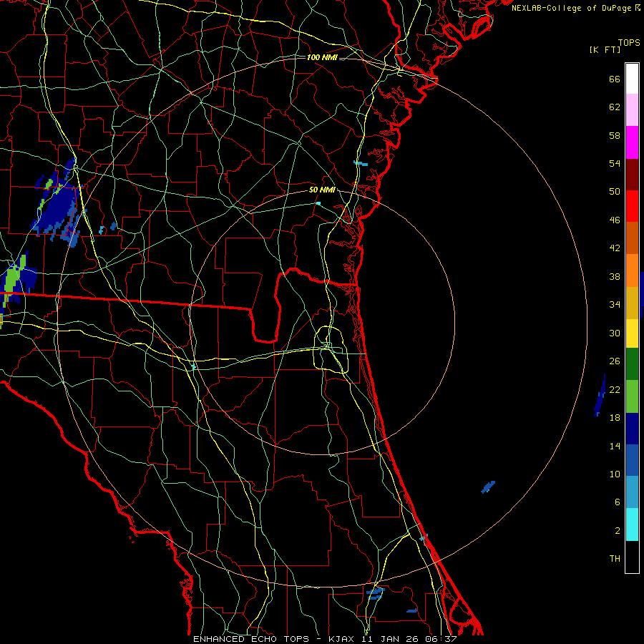Screen dimensions: 644x644
Task: Click the white 66 K FT color swatch
Action: coord(632,79)
